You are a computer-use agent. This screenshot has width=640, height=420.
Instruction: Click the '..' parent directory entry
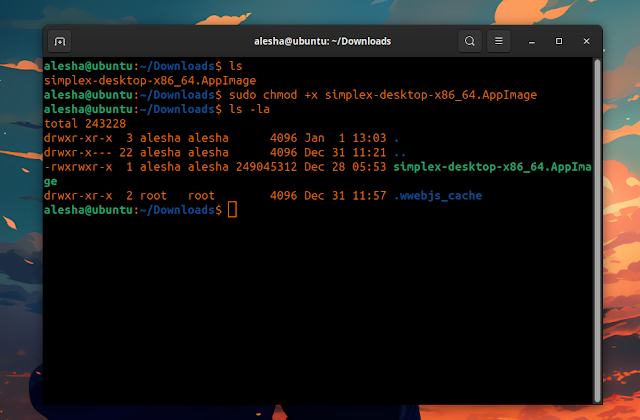[x=400, y=153]
